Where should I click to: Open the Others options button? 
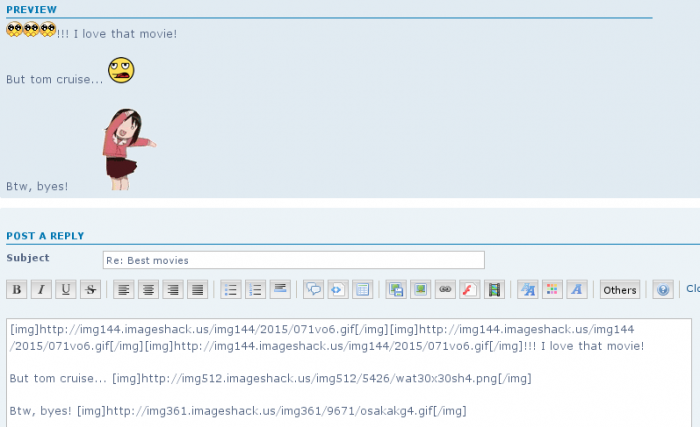coord(620,289)
